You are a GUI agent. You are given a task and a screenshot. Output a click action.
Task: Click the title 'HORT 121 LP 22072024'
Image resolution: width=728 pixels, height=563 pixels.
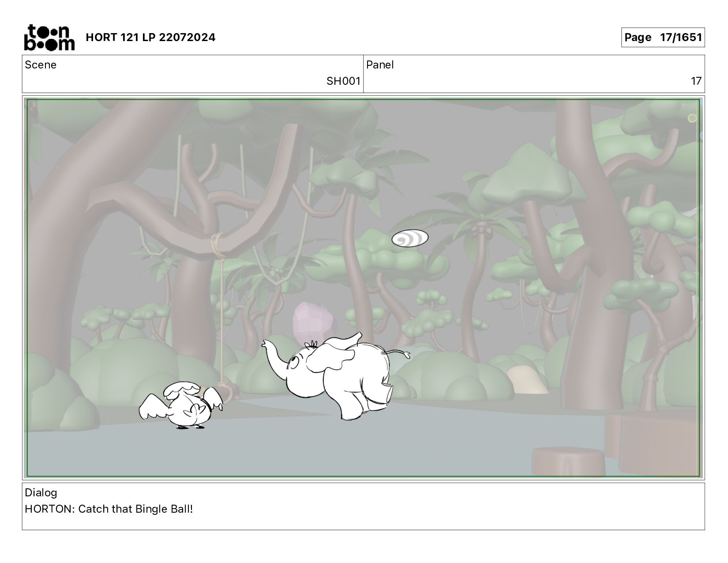(x=150, y=38)
